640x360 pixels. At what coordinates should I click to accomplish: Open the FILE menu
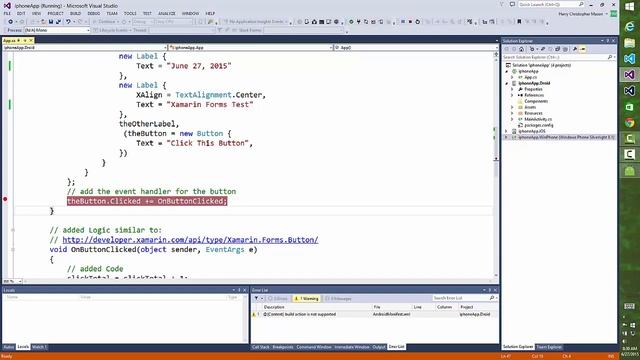tap(7, 13)
